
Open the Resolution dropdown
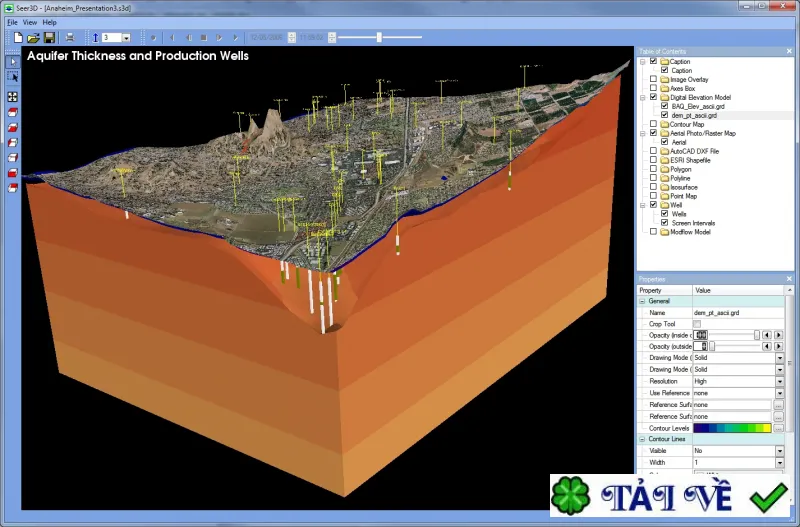780,382
